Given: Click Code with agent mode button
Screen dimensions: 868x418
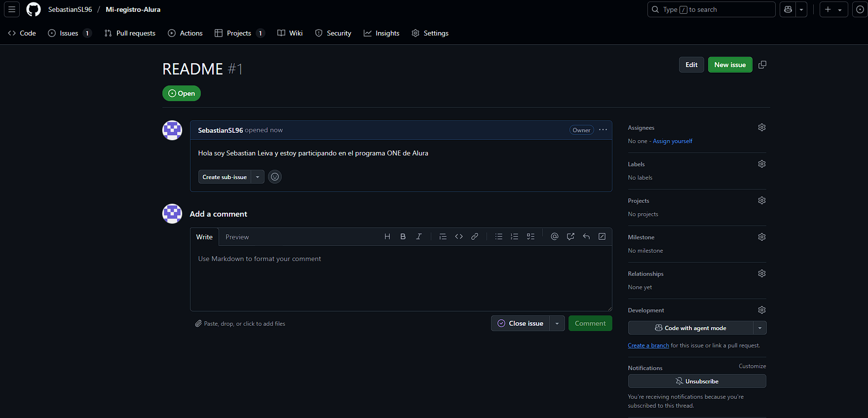Looking at the screenshot, I should click(691, 328).
